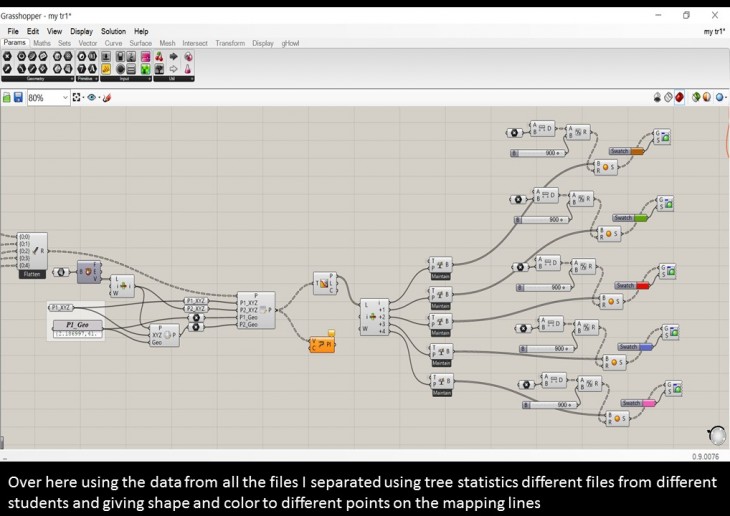Image resolution: width=730 pixels, height=516 pixels.
Task: Click the Save document icon
Action: pyautogui.click(x=18, y=98)
